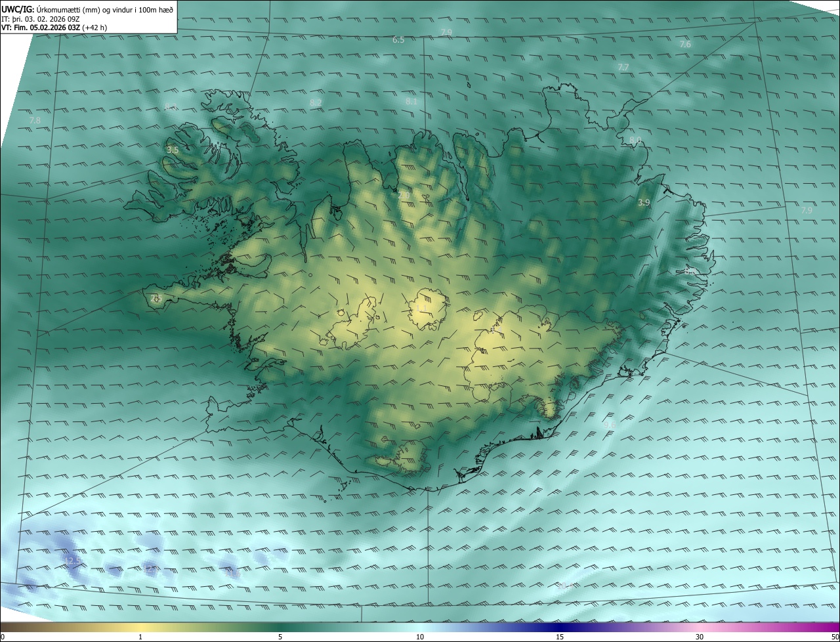
Task: Click the colorbar tick label 5
Action: click(x=280, y=637)
